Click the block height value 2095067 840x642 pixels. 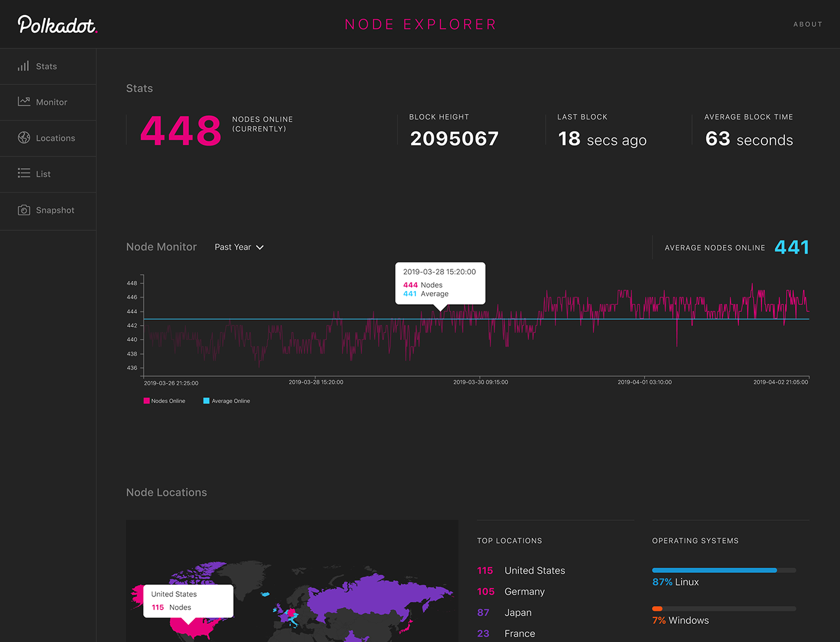pyautogui.click(x=454, y=139)
